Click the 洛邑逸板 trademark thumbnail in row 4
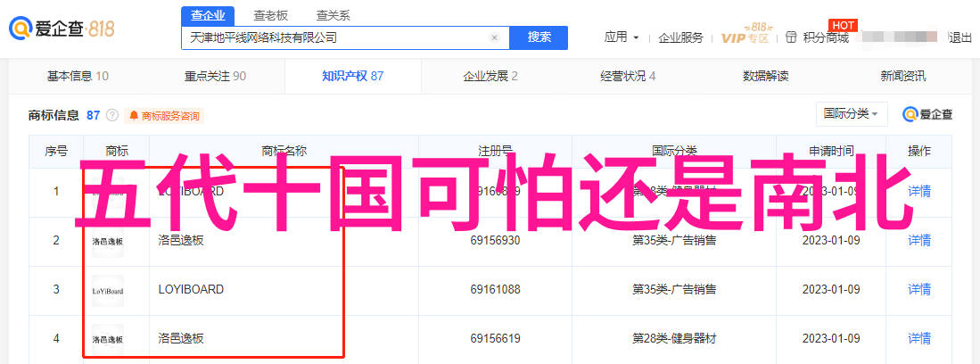Screen dimensions: 980x364 point(108,340)
